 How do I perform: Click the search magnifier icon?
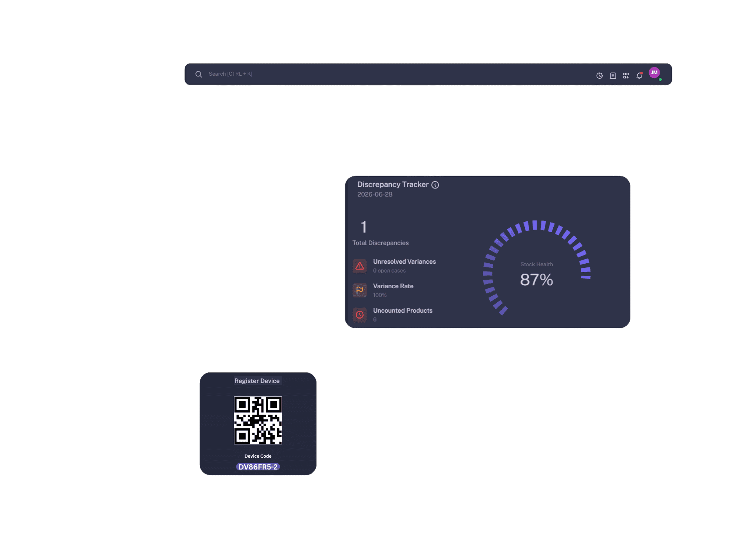tap(199, 74)
